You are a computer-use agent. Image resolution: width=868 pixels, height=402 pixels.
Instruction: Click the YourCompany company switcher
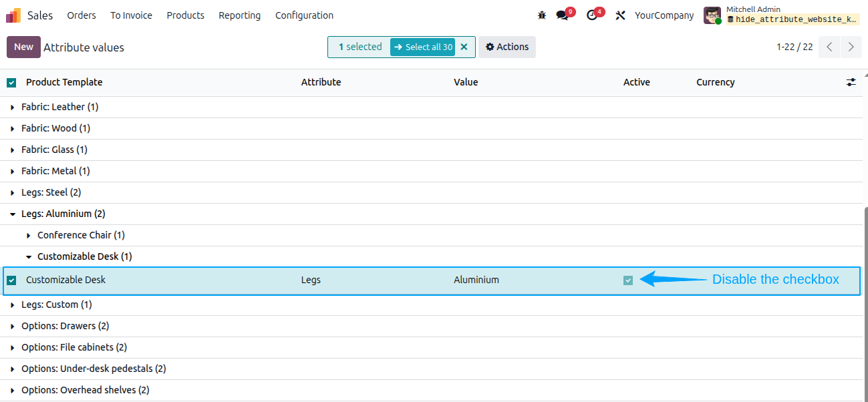pyautogui.click(x=664, y=15)
